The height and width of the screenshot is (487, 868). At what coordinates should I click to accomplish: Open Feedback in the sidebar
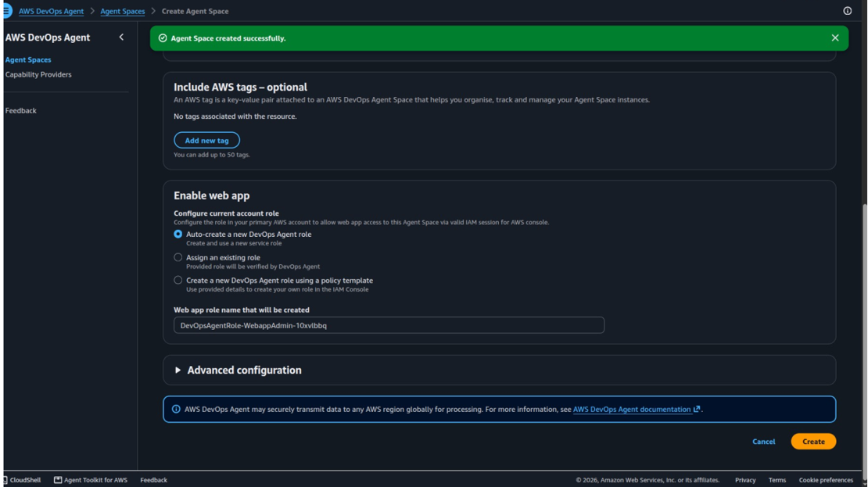pyautogui.click(x=20, y=111)
